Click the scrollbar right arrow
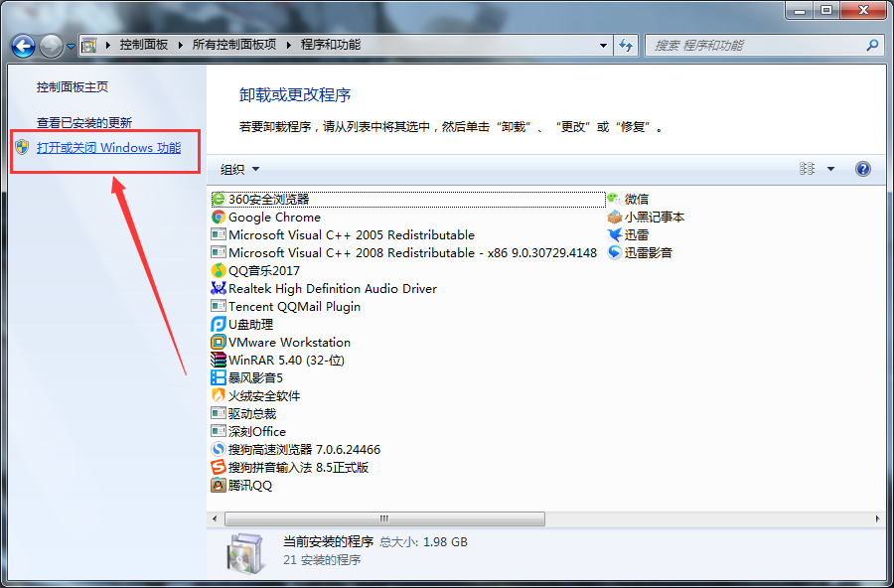This screenshot has width=894, height=588. click(877, 518)
